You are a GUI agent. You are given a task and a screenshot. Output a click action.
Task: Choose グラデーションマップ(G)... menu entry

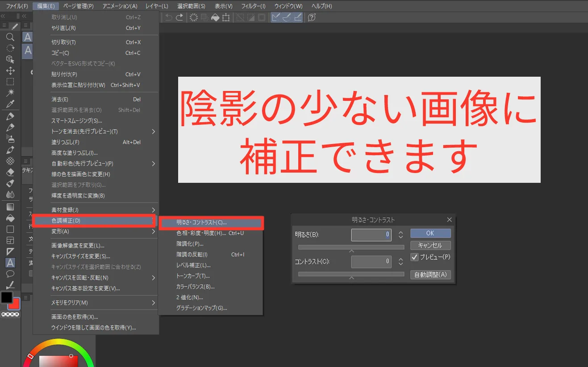[x=211, y=308]
